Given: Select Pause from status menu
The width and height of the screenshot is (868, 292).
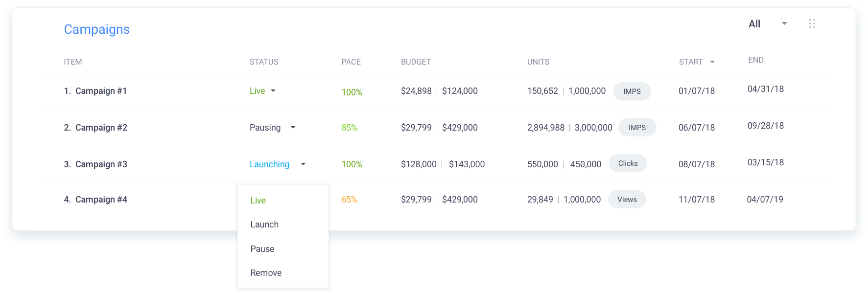Looking at the screenshot, I should pyautogui.click(x=262, y=249).
